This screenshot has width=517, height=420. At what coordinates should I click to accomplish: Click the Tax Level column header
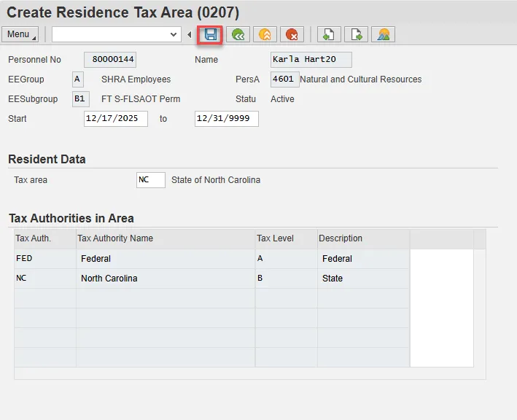pos(286,238)
